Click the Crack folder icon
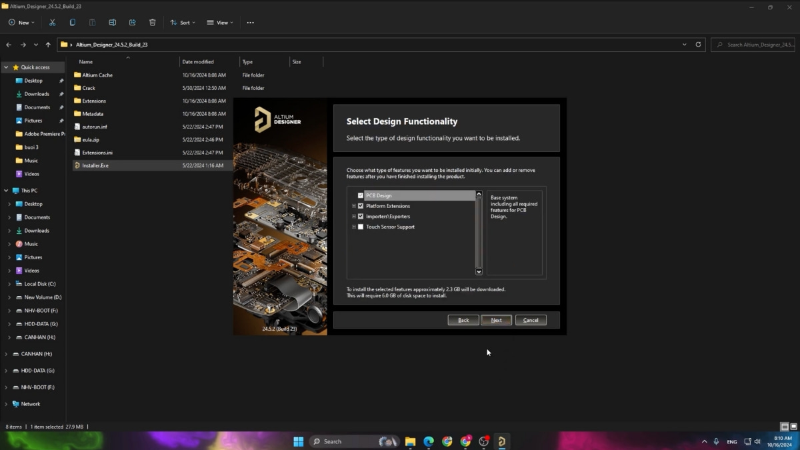The width and height of the screenshot is (800, 450). tap(77, 88)
